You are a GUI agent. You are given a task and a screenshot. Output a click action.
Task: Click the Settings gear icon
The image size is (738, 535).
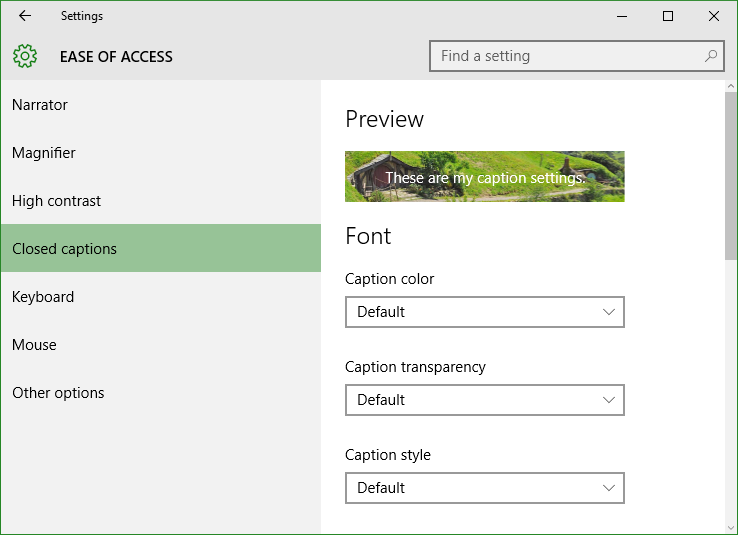[x=25, y=56]
